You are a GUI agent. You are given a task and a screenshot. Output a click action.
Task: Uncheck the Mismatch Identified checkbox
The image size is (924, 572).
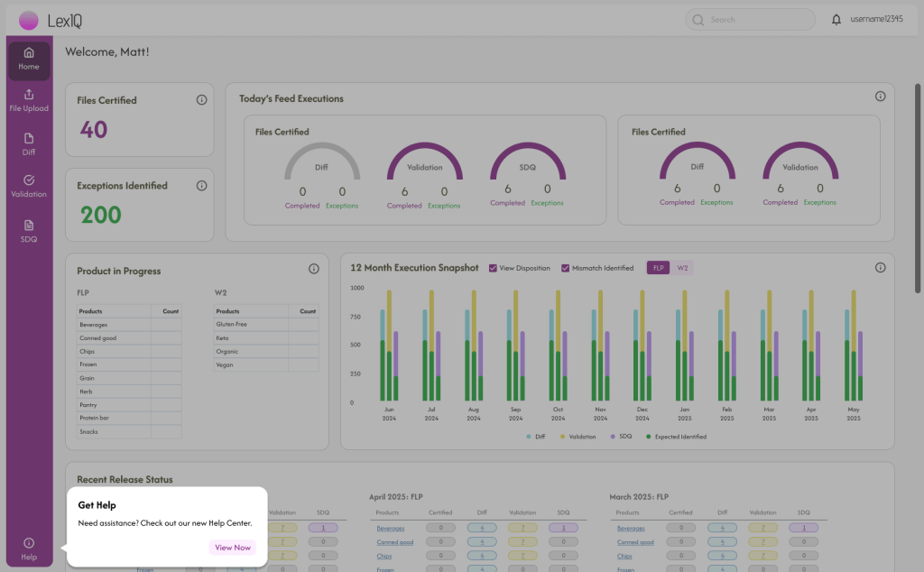click(x=566, y=268)
